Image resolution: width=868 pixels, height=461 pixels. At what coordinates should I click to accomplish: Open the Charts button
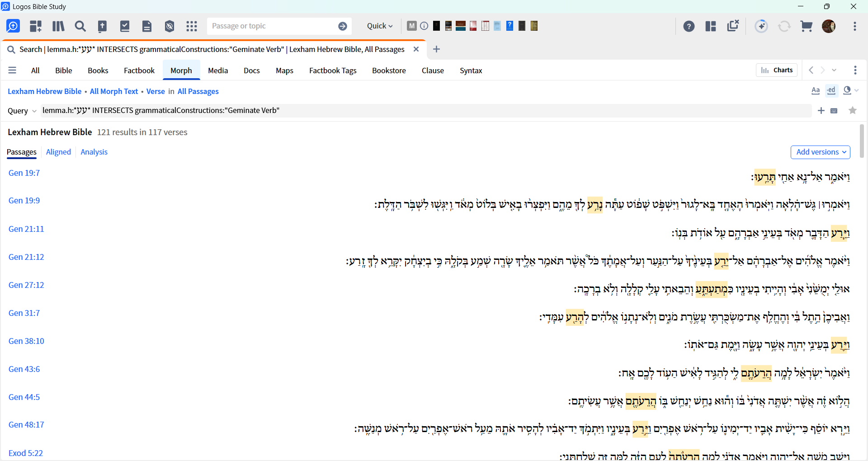[x=777, y=70]
